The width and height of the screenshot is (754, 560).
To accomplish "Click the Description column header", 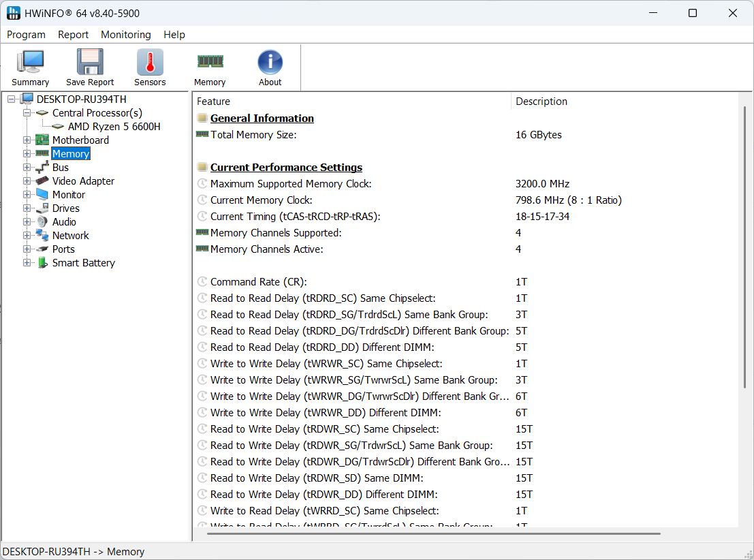I will pyautogui.click(x=541, y=102).
